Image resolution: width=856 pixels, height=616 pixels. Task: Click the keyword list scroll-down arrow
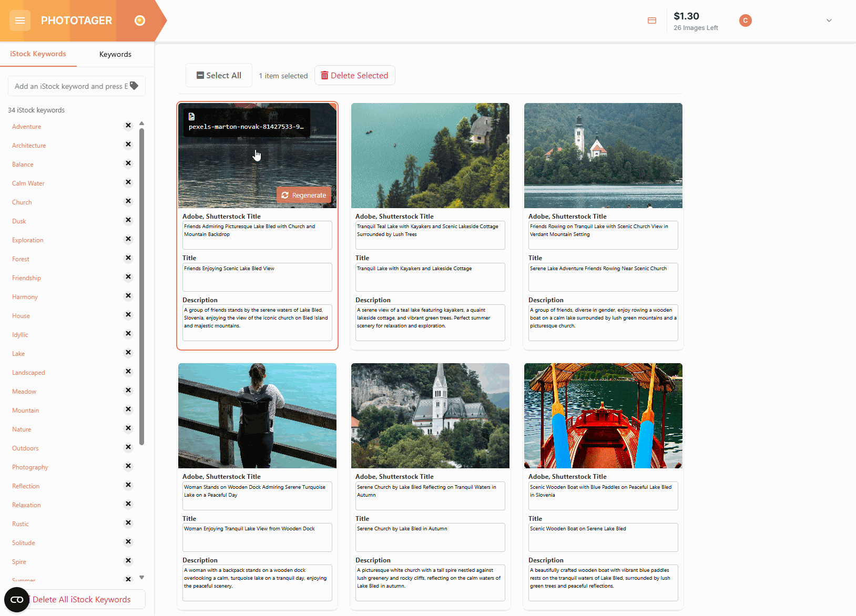pyautogui.click(x=141, y=577)
